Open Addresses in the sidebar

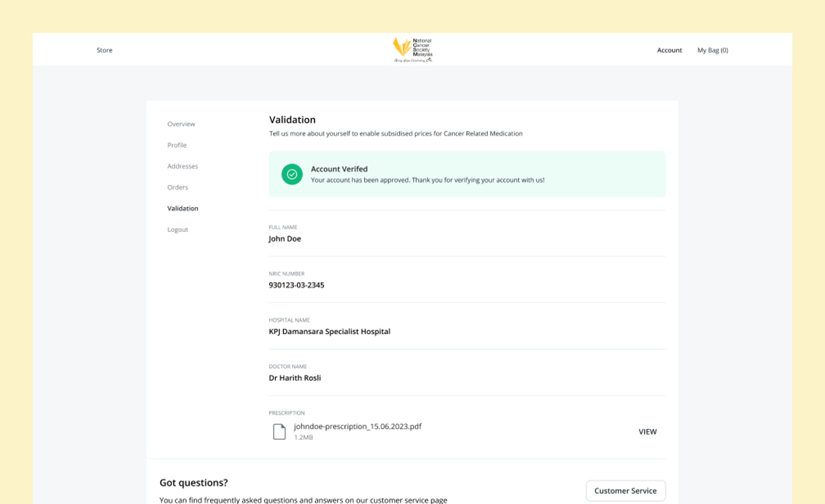[182, 166]
